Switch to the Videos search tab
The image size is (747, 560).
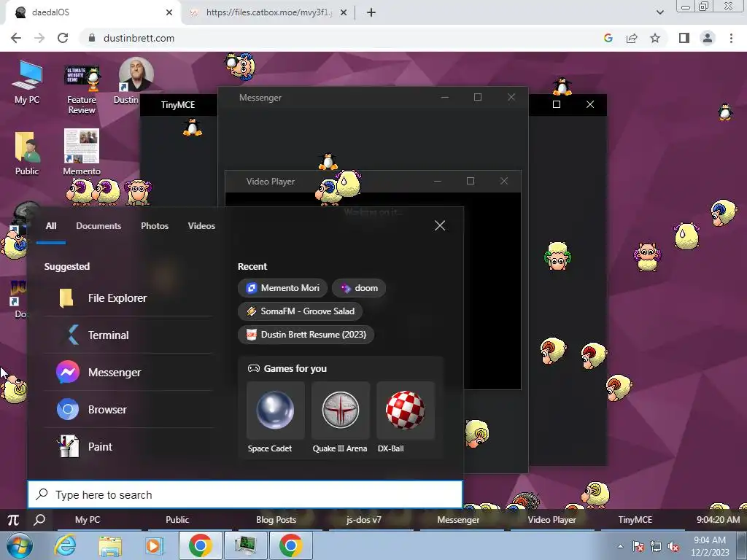coord(201,226)
